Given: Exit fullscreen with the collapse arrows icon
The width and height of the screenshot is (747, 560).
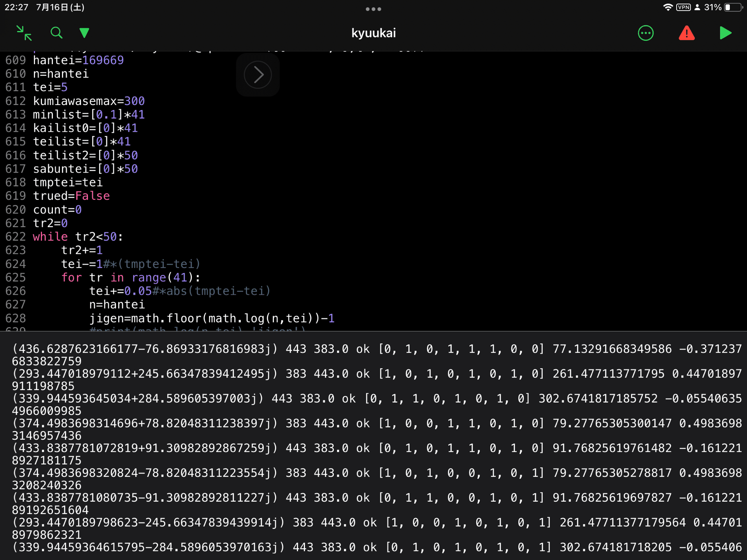Looking at the screenshot, I should [24, 33].
